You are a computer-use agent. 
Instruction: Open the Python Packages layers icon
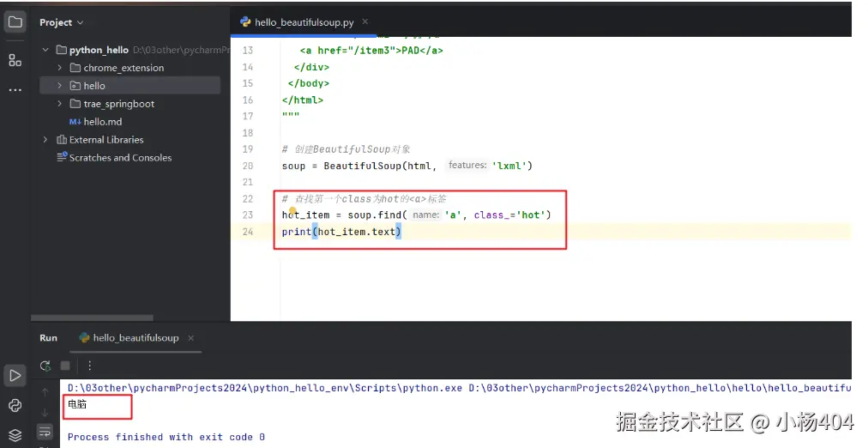(15, 435)
